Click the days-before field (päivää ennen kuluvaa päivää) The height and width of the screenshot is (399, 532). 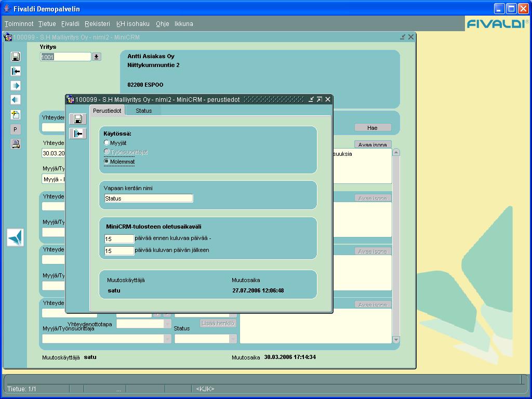[119, 239]
